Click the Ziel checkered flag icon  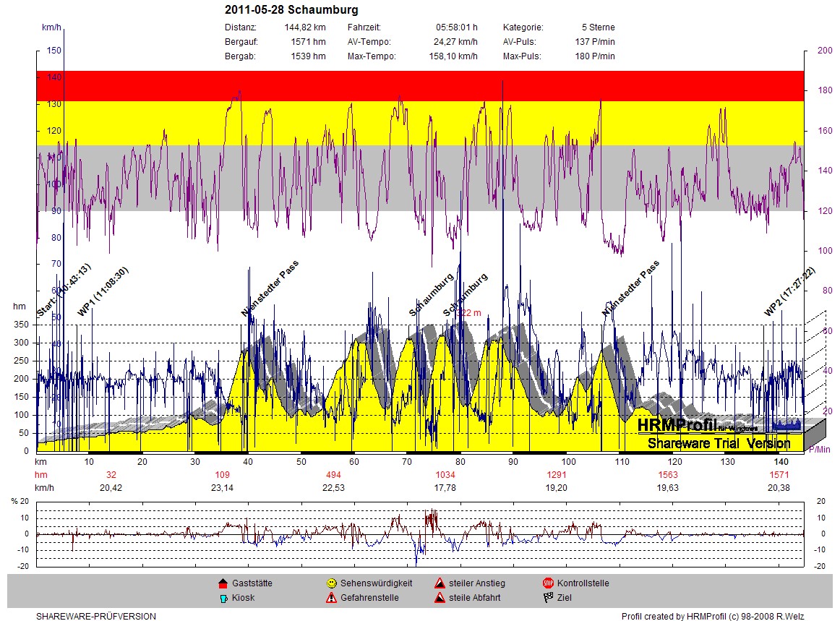click(x=548, y=598)
